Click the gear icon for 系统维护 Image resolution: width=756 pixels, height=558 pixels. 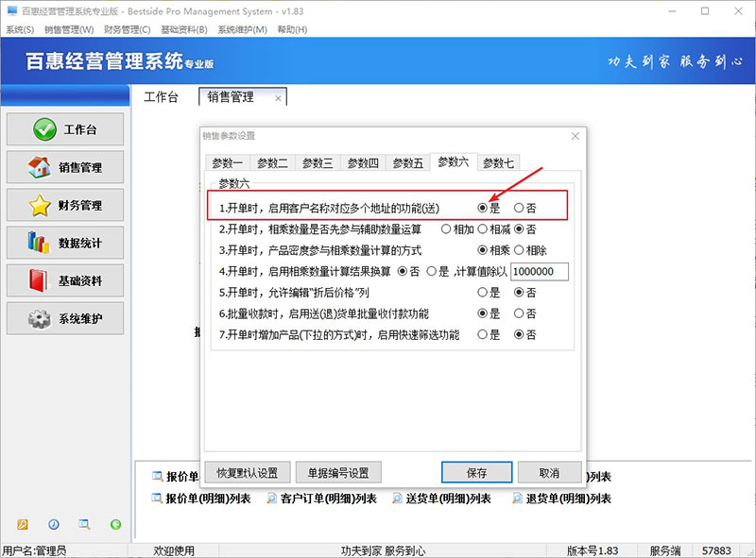click(x=40, y=318)
